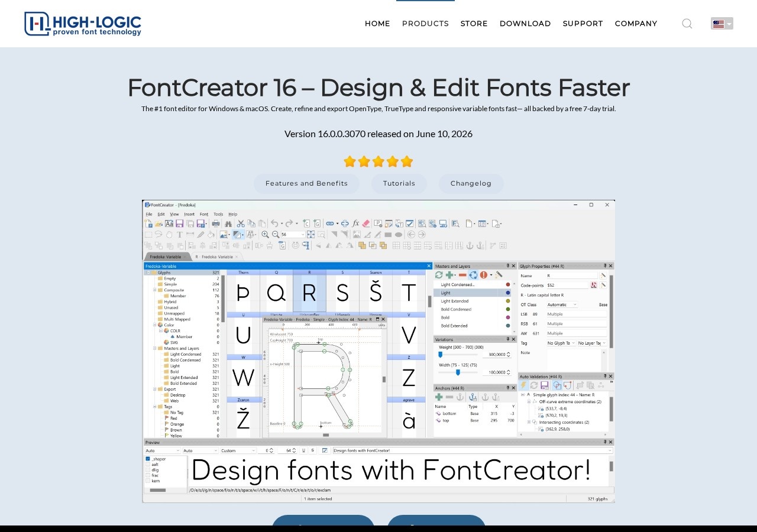
Task: Click the Zoom in magnifier icon
Action: click(x=265, y=234)
